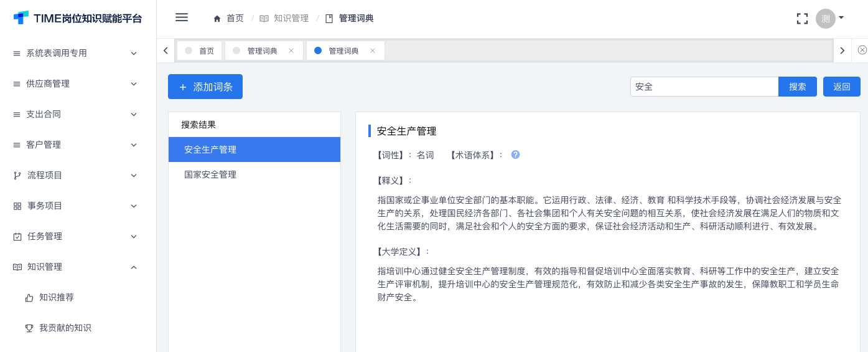
Task: Open 知识推荐 submenu item
Action: pos(78,297)
